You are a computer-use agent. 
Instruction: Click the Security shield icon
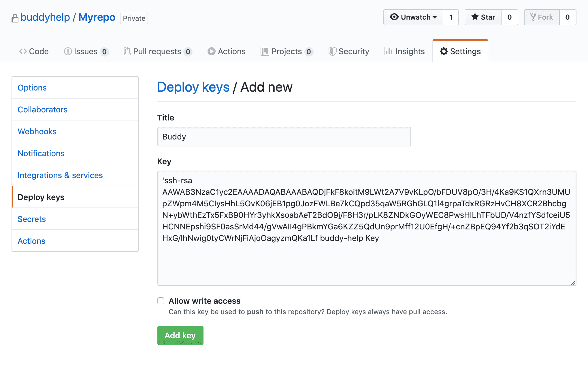pos(333,51)
